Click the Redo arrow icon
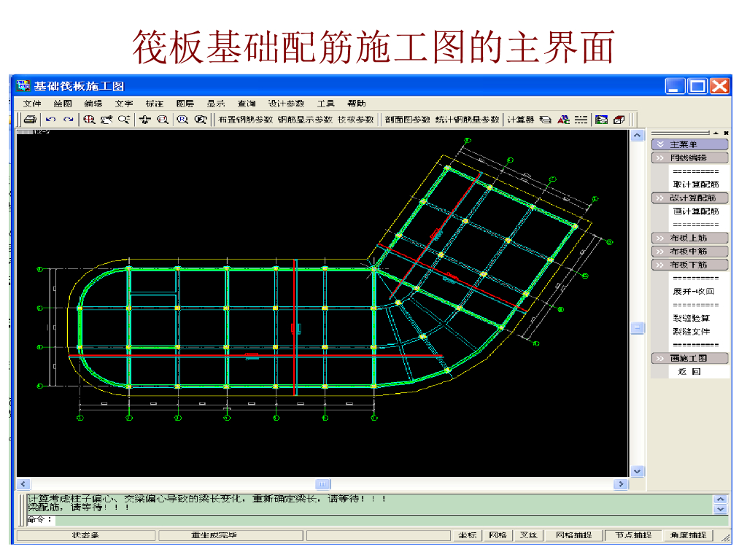Image resolution: width=747 pixels, height=560 pixels. (x=69, y=120)
